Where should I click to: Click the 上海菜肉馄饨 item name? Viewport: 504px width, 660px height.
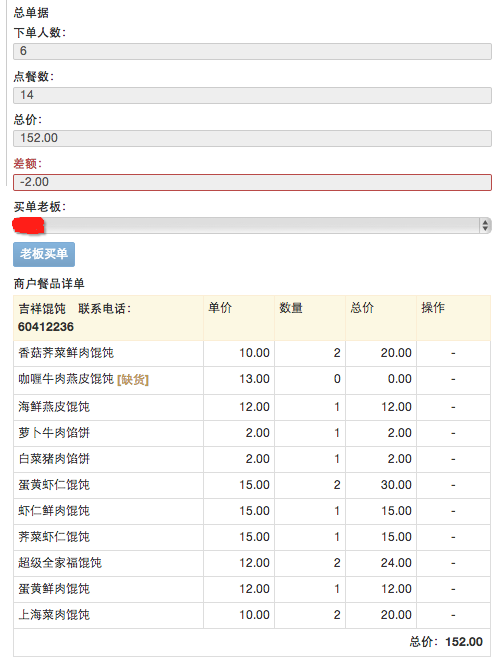point(54,615)
